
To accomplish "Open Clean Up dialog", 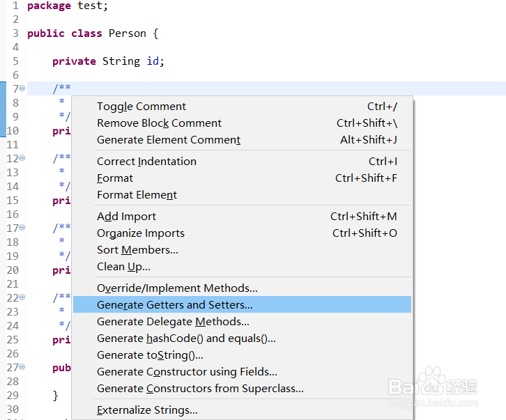I will coord(242,267).
